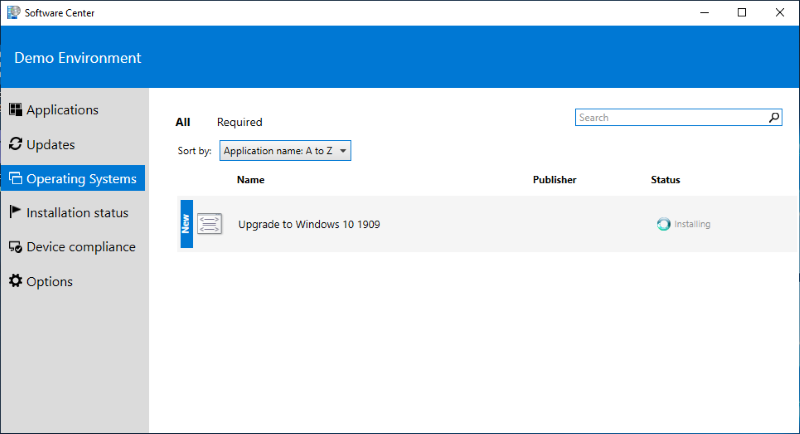
Task: Open the Sort by dropdown
Action: pos(285,151)
